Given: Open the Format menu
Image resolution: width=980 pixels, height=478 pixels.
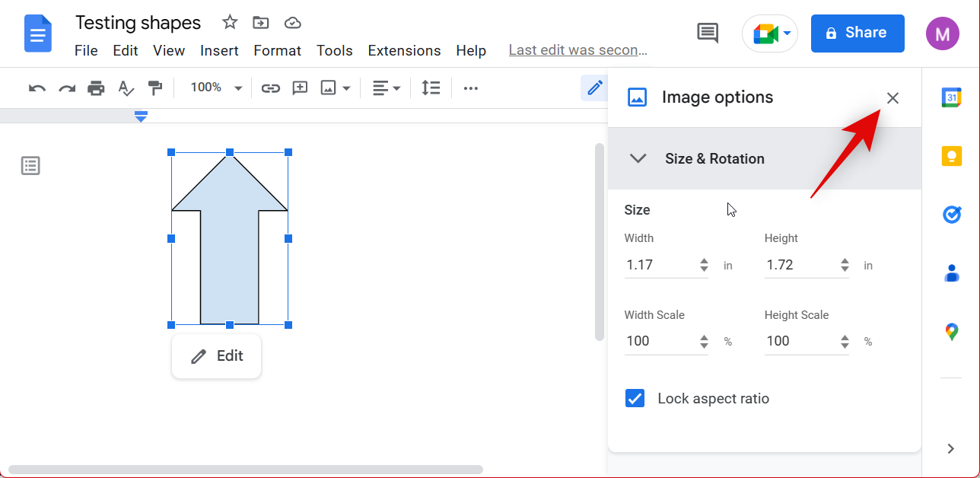Looking at the screenshot, I should coord(277,51).
